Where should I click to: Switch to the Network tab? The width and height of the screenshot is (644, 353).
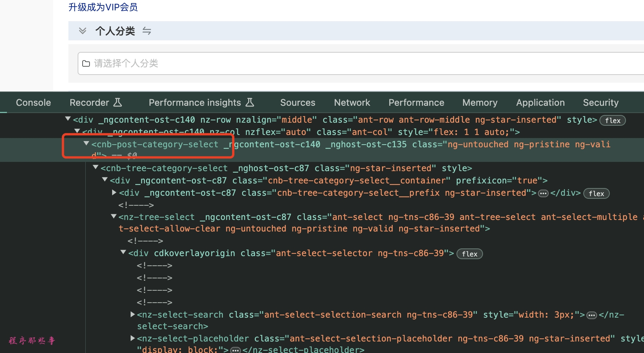tap(352, 103)
